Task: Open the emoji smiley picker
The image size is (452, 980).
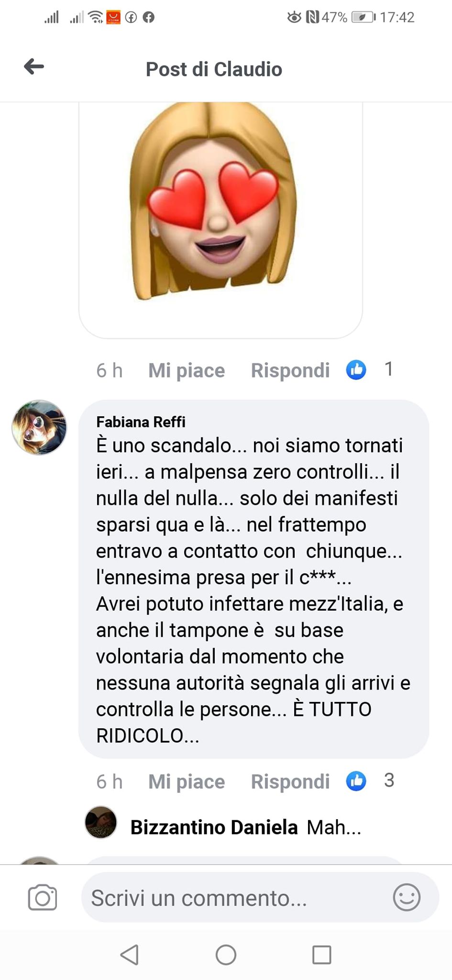Action: click(x=407, y=897)
